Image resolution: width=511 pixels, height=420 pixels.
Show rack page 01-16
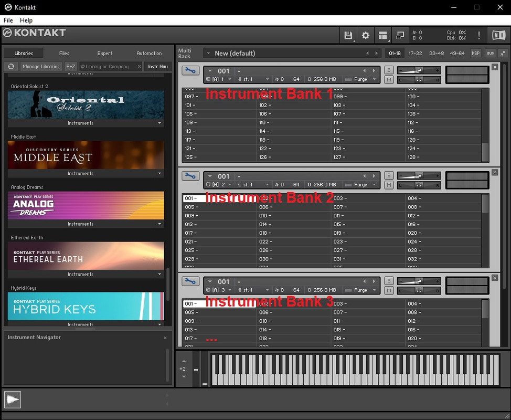coord(395,53)
